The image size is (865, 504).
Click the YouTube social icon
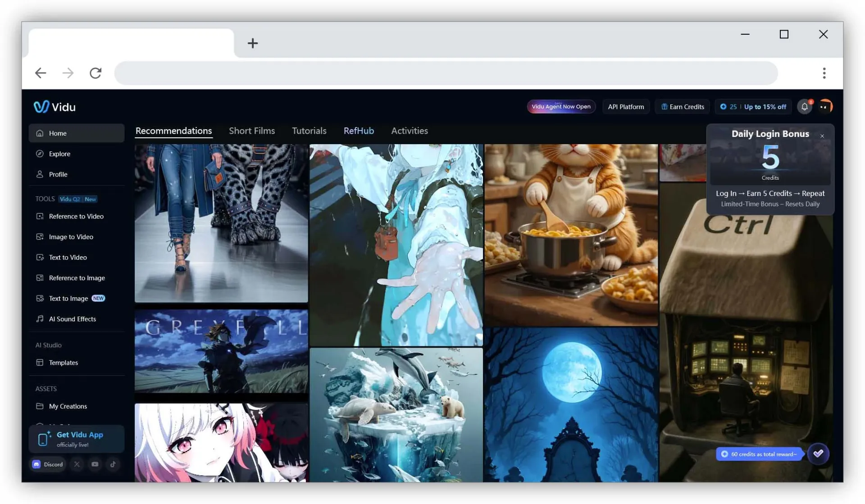95,464
